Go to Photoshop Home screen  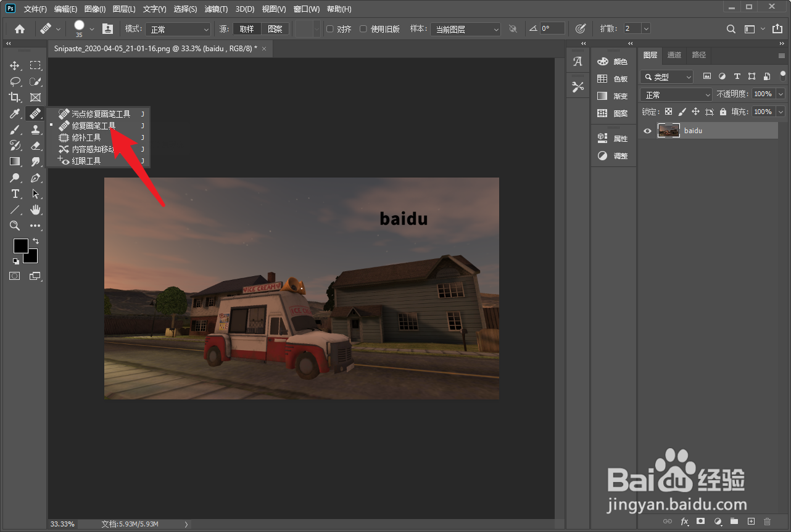pyautogui.click(x=20, y=29)
